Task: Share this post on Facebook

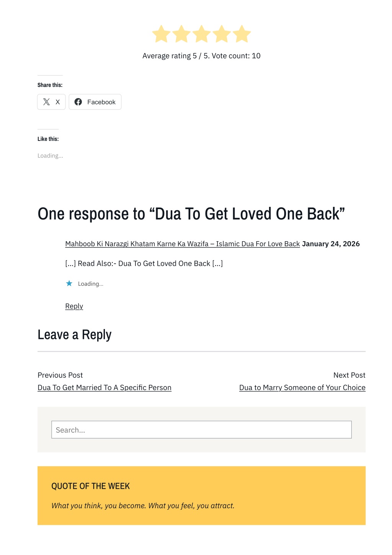Action: click(95, 102)
